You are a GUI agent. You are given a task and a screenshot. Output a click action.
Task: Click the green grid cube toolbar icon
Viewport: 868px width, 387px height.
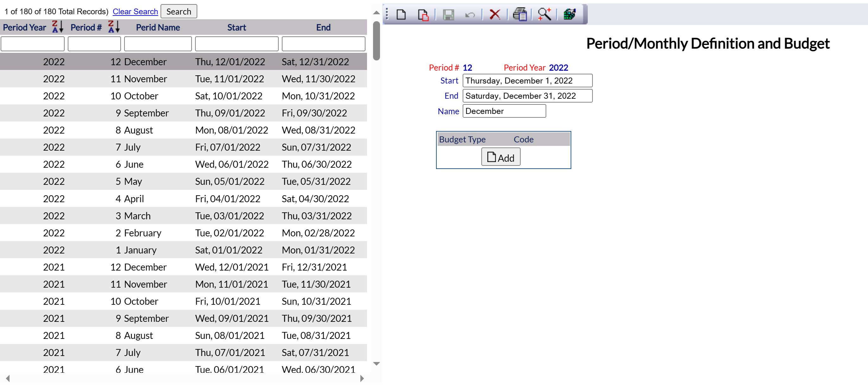[x=569, y=15]
